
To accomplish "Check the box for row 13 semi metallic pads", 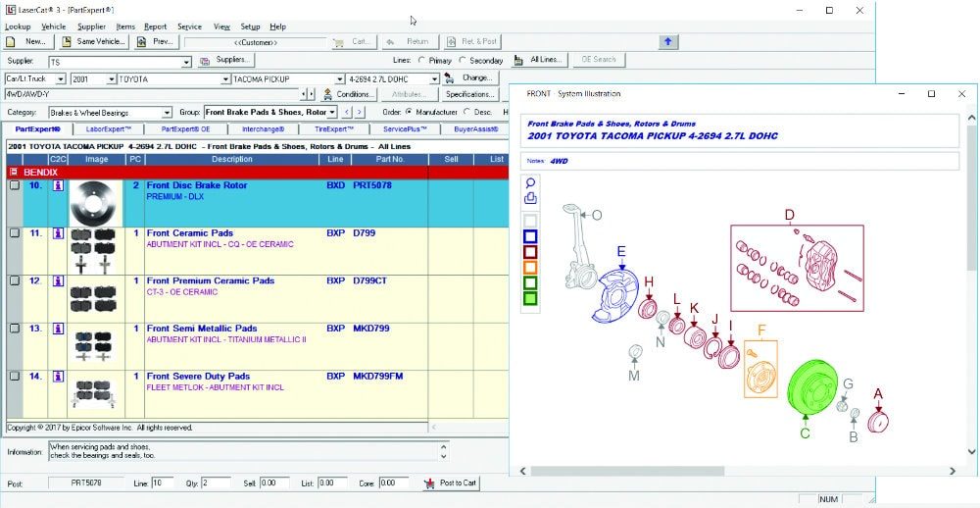I will (15, 329).
